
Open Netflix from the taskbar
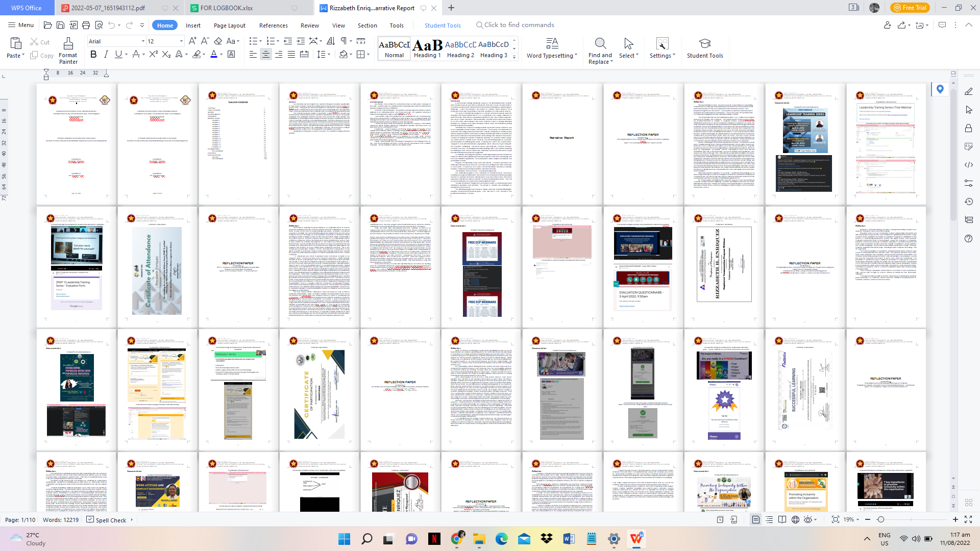tap(434, 539)
